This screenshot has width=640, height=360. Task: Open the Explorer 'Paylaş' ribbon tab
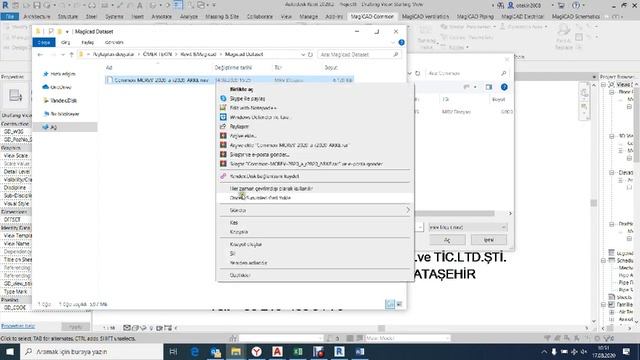click(x=87, y=42)
